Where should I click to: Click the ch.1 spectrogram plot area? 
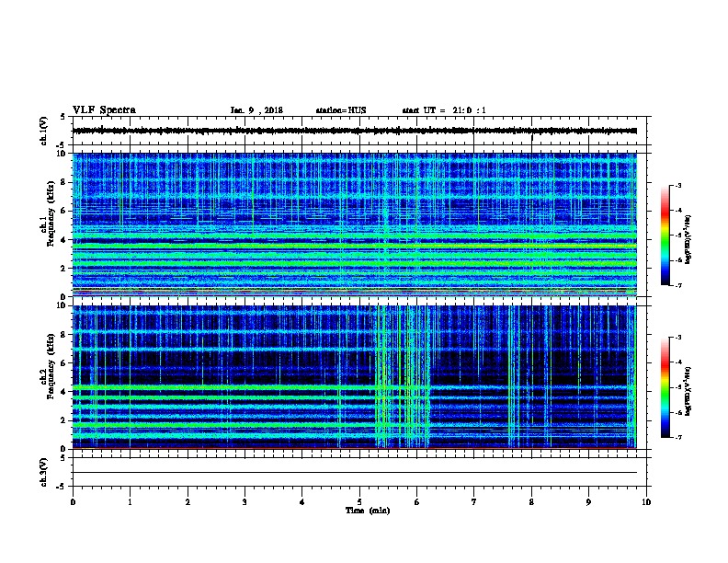point(355,224)
